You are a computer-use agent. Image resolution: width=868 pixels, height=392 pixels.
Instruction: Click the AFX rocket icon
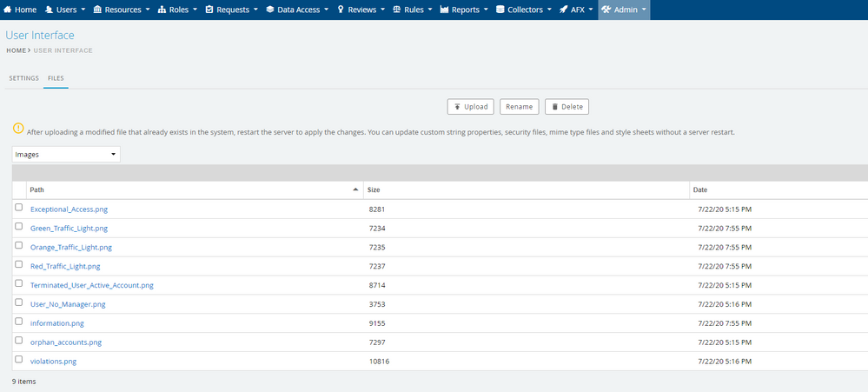tap(564, 10)
